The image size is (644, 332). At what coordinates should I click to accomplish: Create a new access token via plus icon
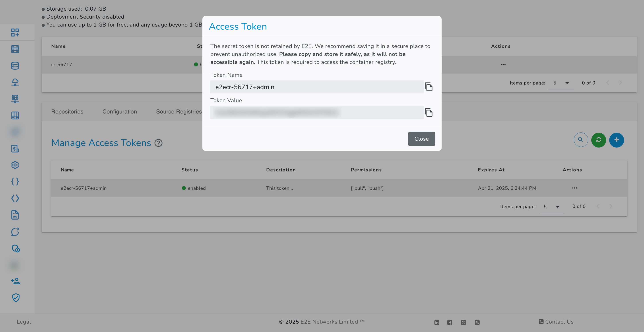pyautogui.click(x=617, y=140)
